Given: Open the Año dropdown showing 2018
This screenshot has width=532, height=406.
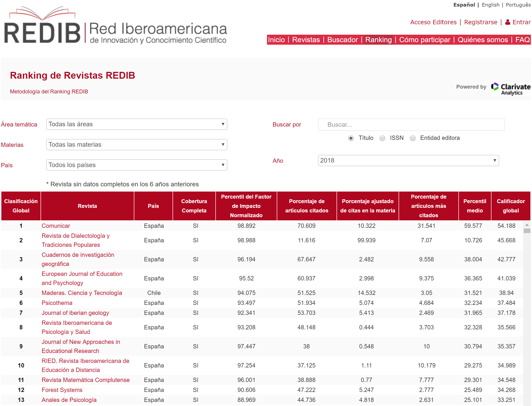Looking at the screenshot, I should [x=408, y=160].
